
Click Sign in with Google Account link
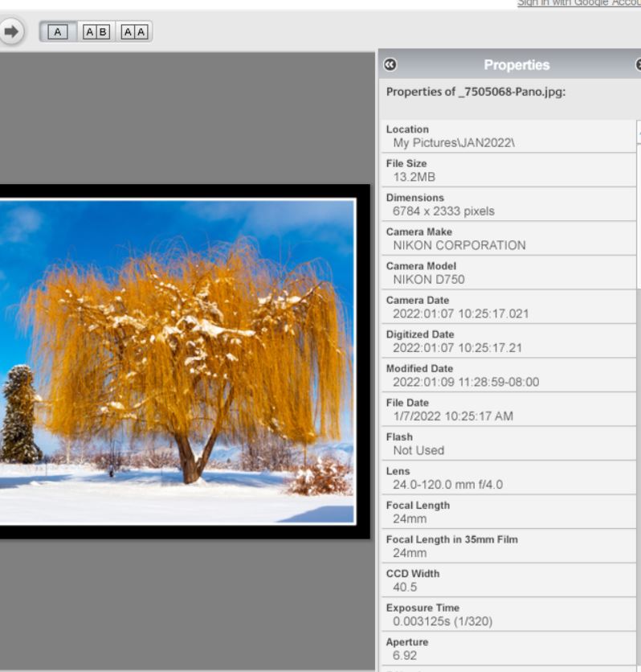578,3
